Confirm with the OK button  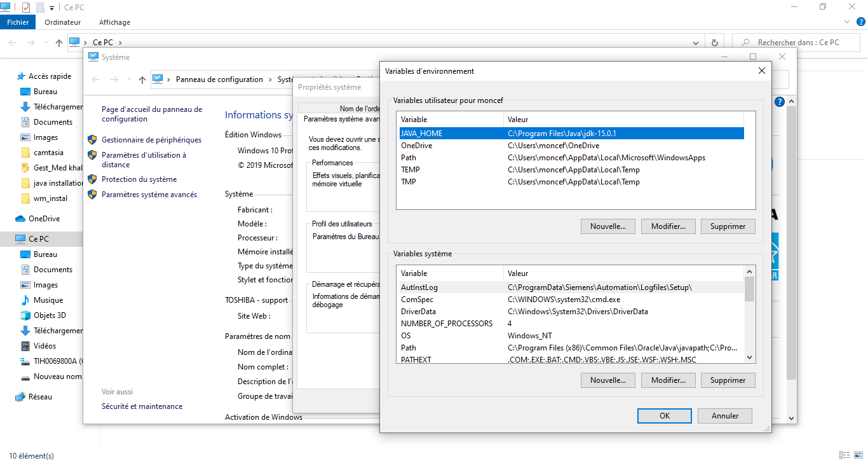click(x=665, y=416)
